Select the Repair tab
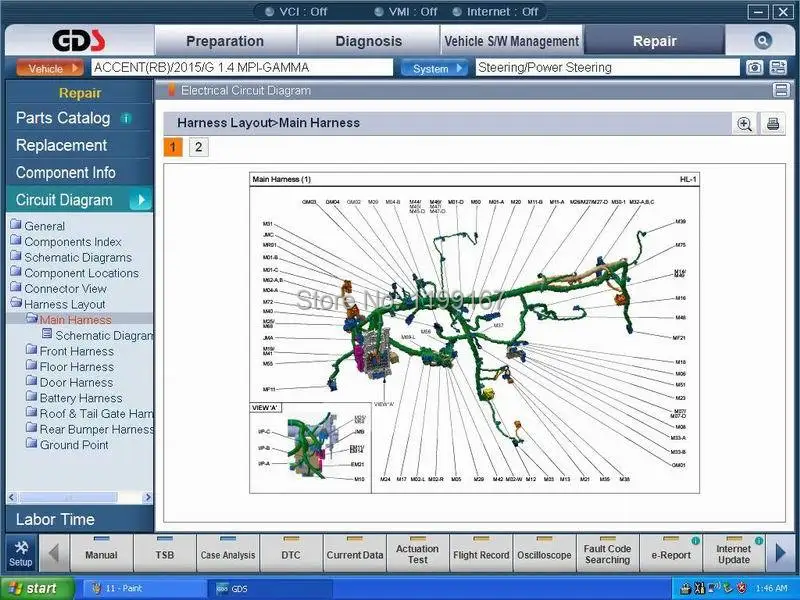This screenshot has height=600, width=800. (655, 41)
